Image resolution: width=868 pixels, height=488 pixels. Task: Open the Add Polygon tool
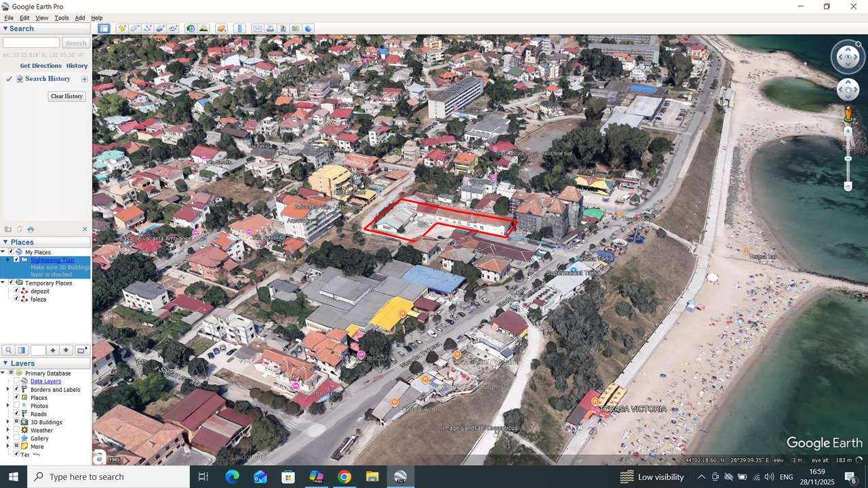pos(134,28)
